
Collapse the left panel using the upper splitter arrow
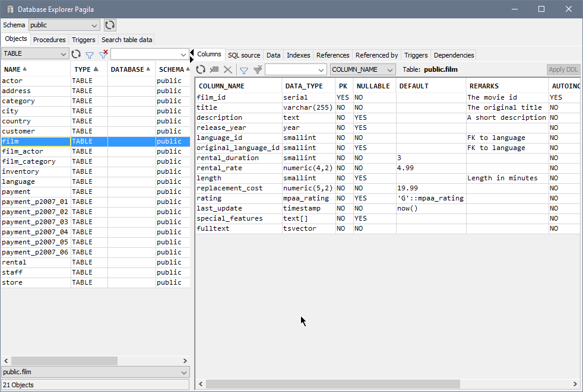pyautogui.click(x=192, y=52)
